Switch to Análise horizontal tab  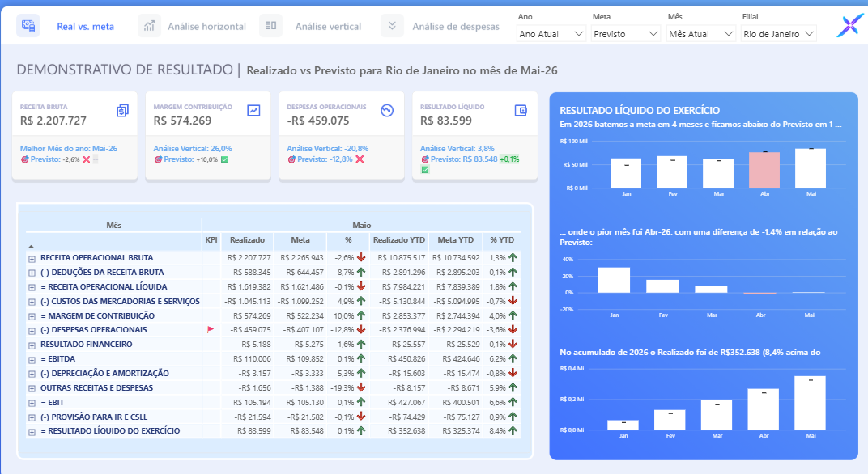tap(207, 26)
